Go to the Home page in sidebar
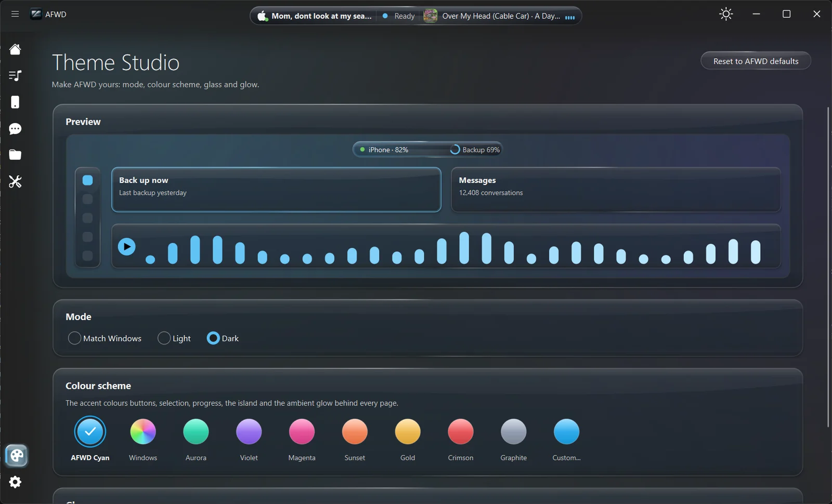Screen dimensions: 832x504 [x=15, y=49]
